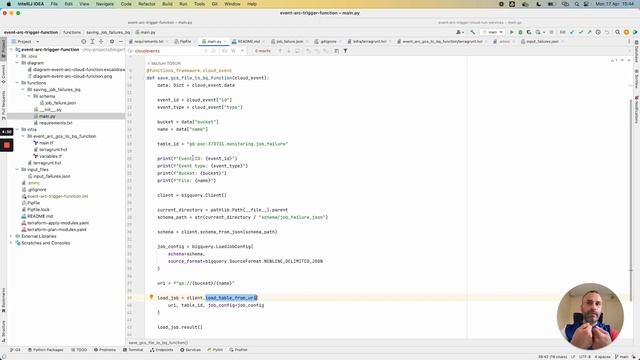Click the intention lightbulb icon in gutter
The image size is (640, 360).
tap(151, 297)
